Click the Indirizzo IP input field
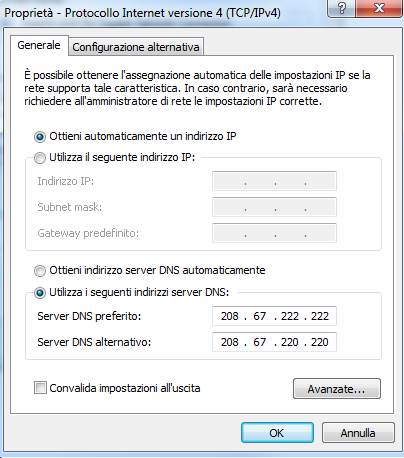The image size is (404, 458). click(274, 181)
